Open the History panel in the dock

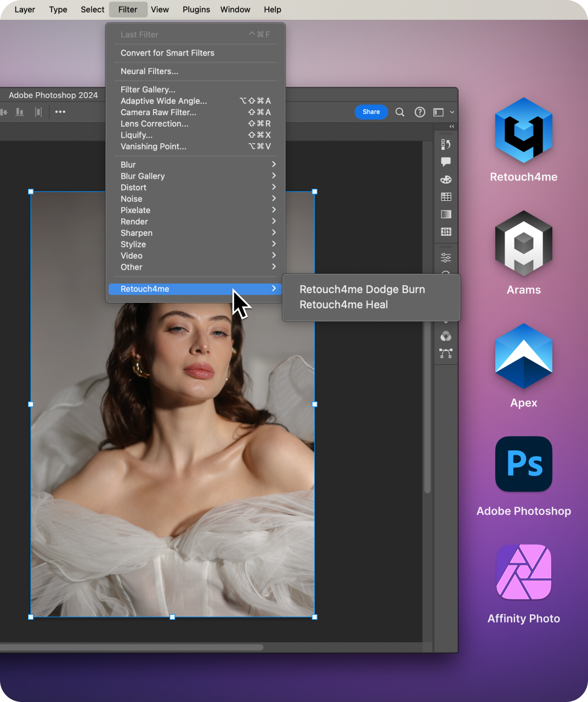445,144
